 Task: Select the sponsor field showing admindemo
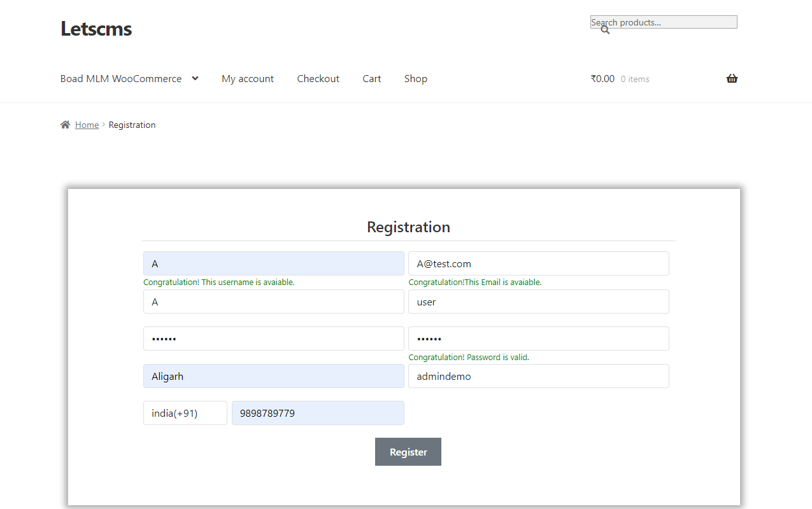(538, 376)
